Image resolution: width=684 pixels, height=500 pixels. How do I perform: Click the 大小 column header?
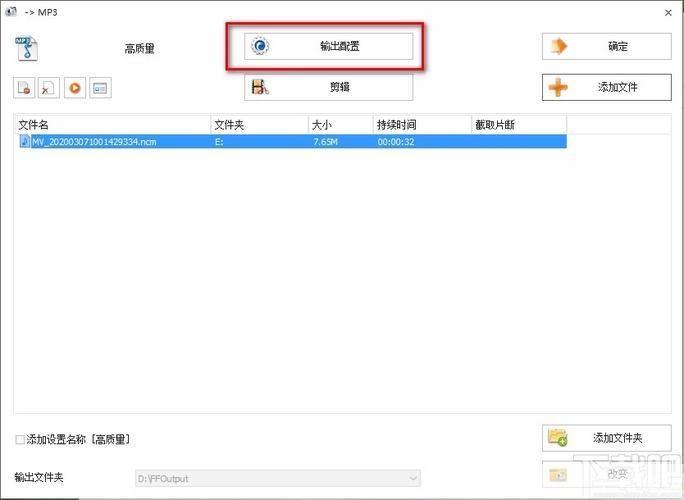tap(341, 125)
